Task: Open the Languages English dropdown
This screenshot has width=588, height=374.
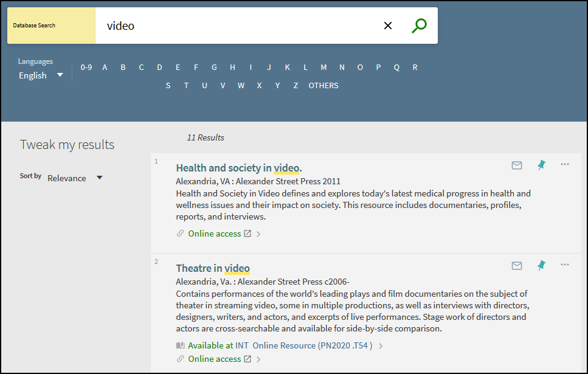Action: pyautogui.click(x=41, y=75)
